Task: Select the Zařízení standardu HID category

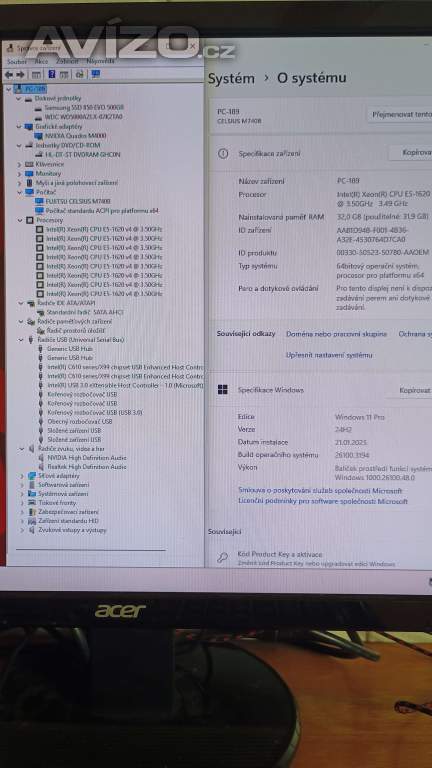Action: pos(69,521)
